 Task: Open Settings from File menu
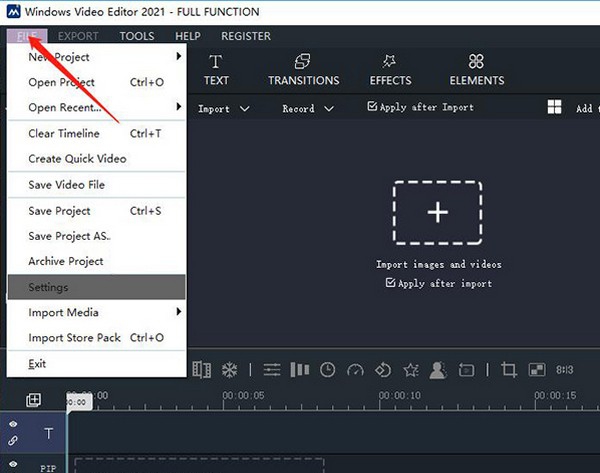[x=97, y=287]
